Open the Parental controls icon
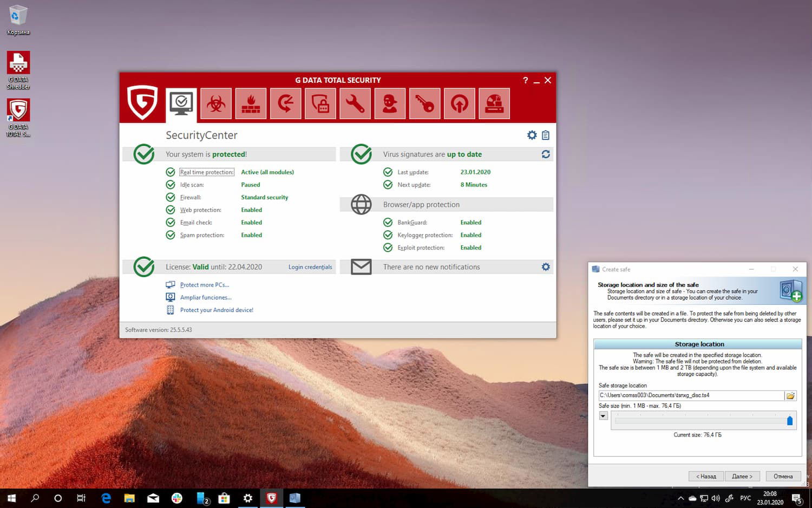 click(x=390, y=103)
